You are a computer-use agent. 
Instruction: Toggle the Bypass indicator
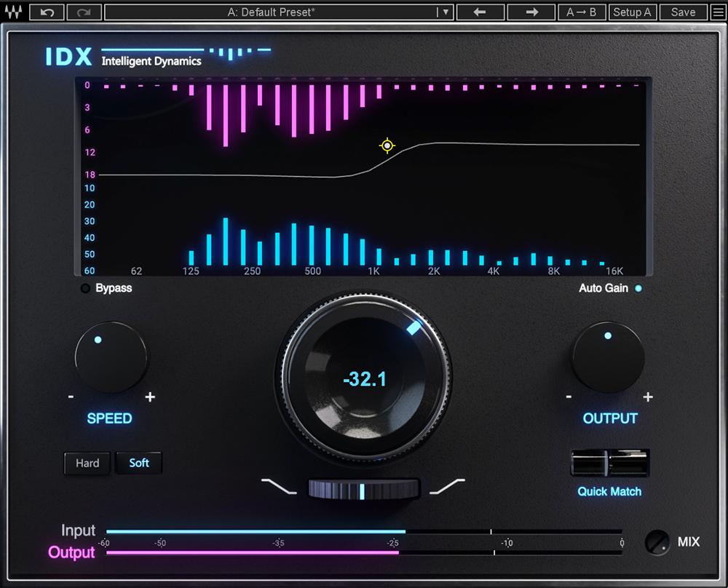click(x=85, y=288)
